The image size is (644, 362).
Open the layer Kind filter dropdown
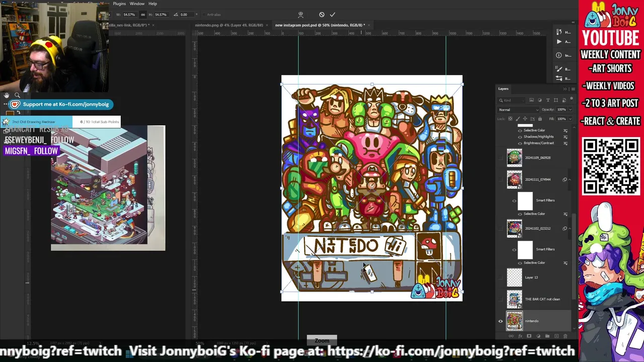click(x=511, y=100)
